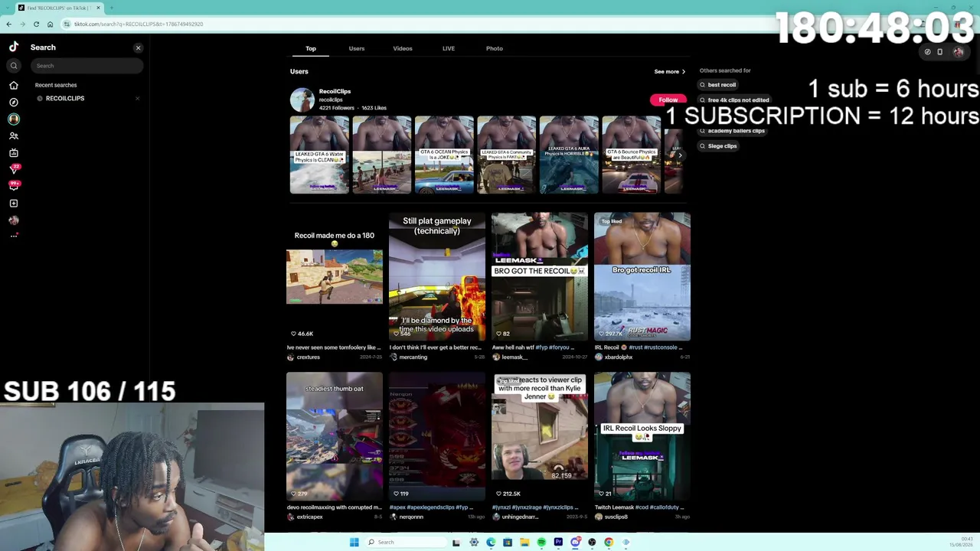Follow the RecoilClips account
Viewport: 980px width, 551px height.
click(668, 100)
